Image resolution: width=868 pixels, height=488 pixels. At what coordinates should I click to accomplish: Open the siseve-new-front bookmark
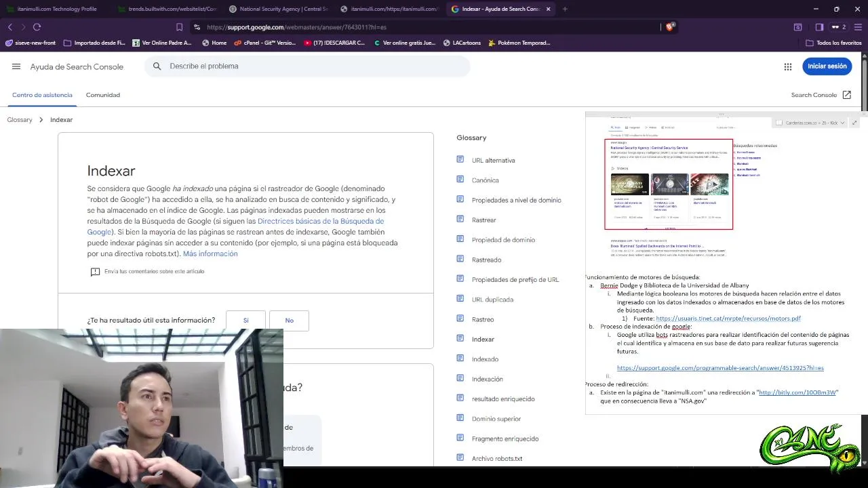31,43
